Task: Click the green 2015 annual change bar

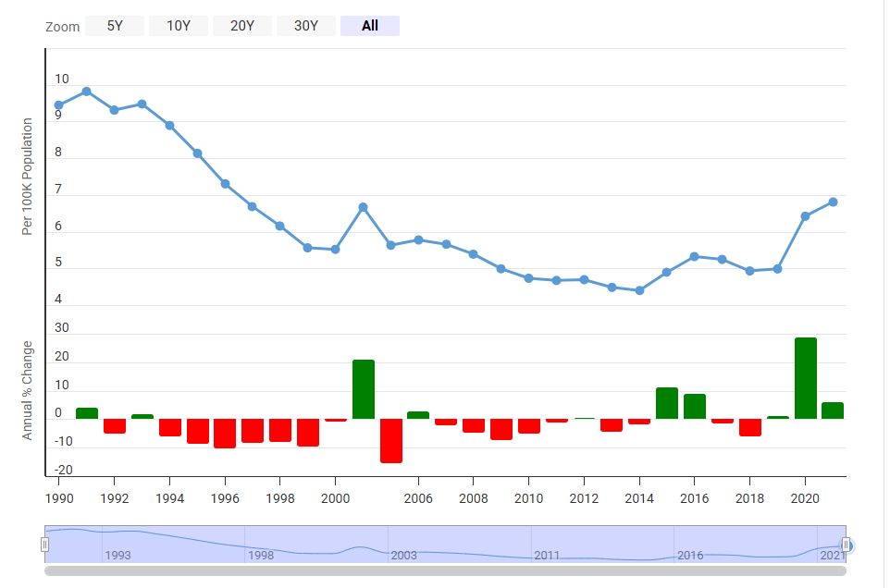Action: pos(667,403)
